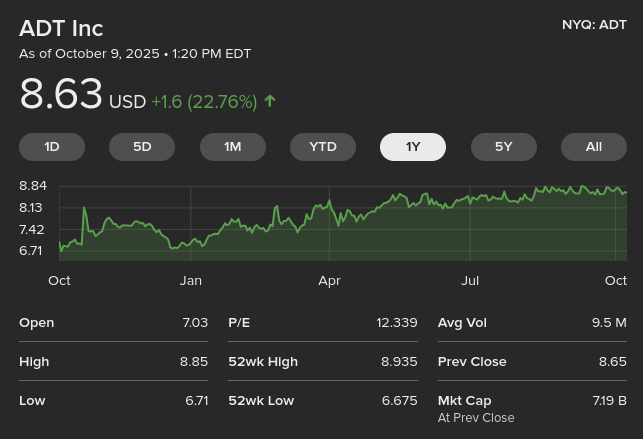Switch chart to 5D range
Screen dimensions: 643x439
[142, 147]
